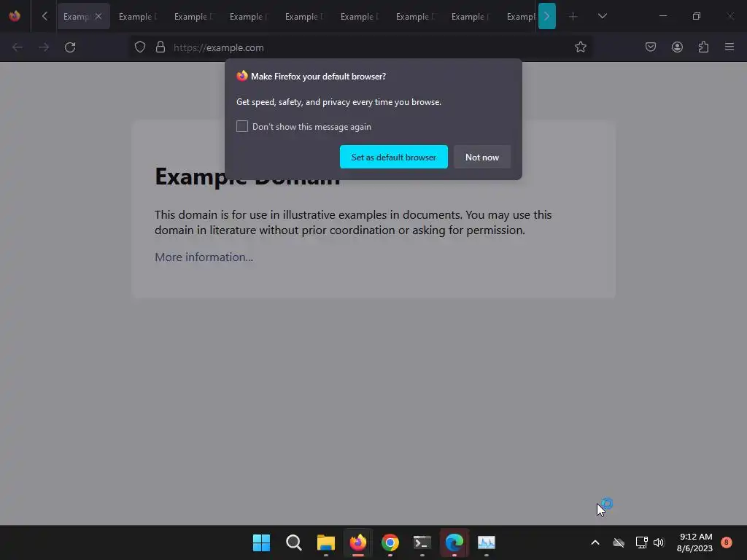Click the Example Domain heading

(247, 176)
